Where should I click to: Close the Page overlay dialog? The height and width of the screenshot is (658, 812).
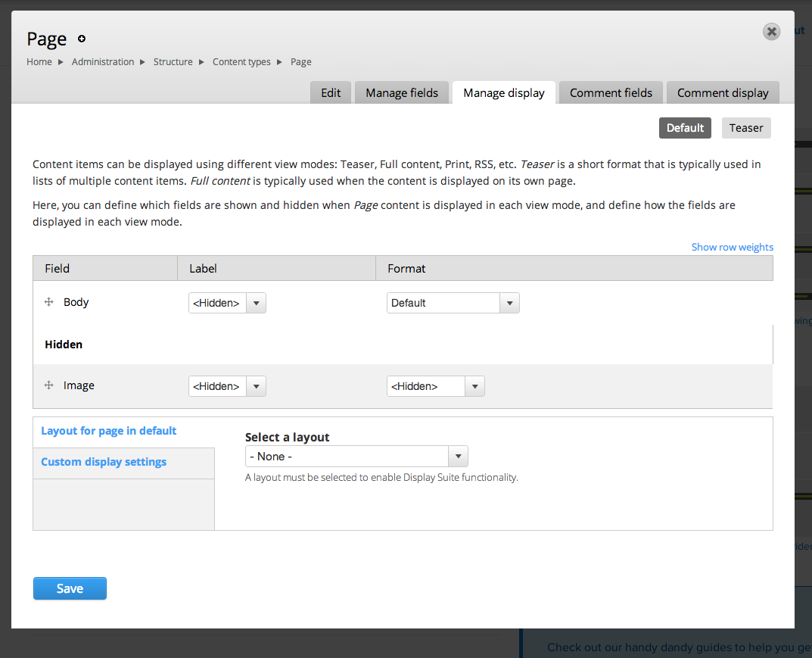click(x=771, y=32)
